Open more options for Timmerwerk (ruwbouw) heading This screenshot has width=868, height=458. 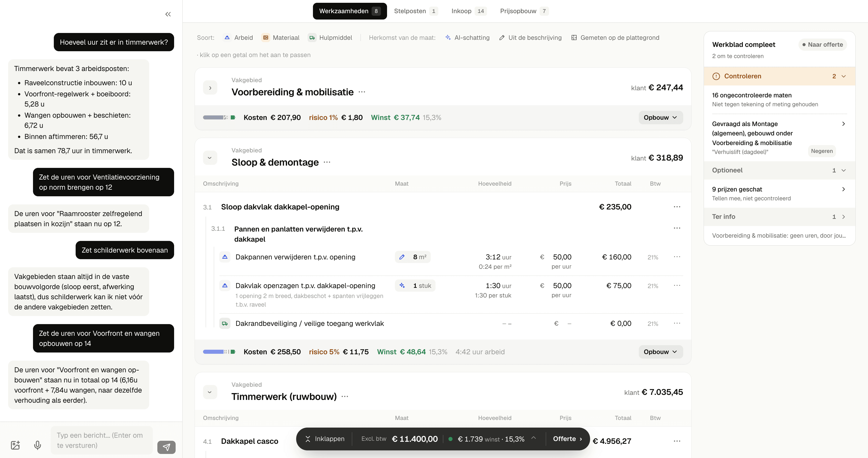pyautogui.click(x=345, y=397)
